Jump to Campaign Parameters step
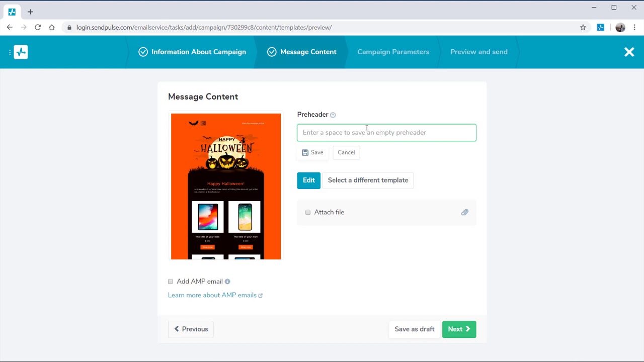Viewport: 644px width, 362px height. [x=393, y=52]
